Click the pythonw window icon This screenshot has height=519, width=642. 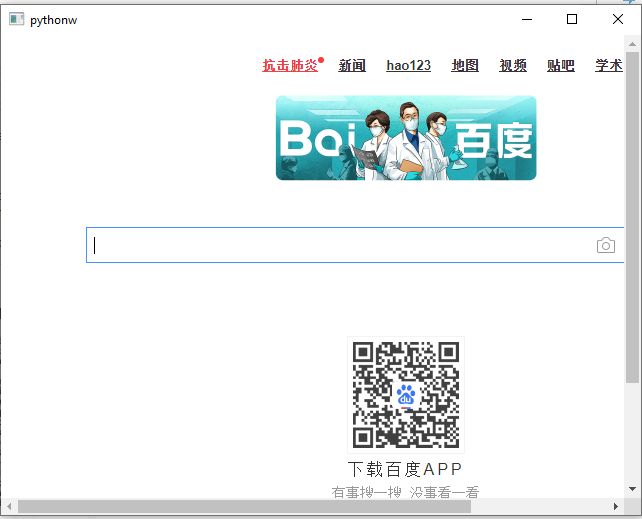click(16, 19)
